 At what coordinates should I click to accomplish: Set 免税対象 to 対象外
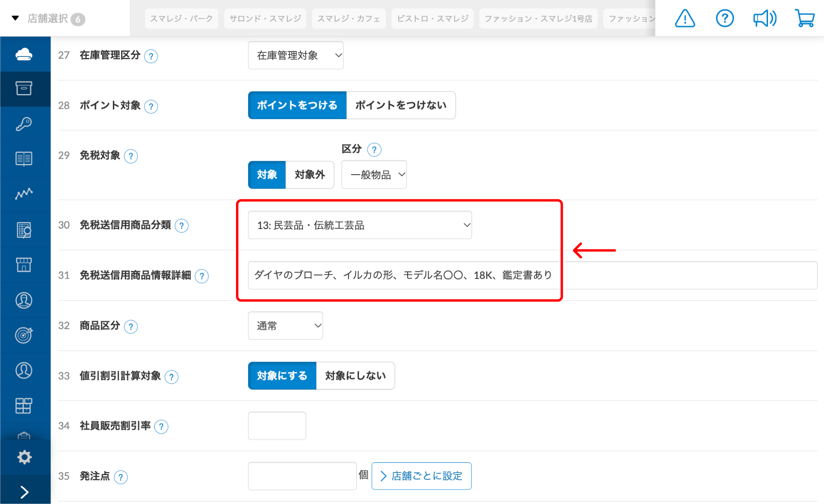click(x=310, y=175)
